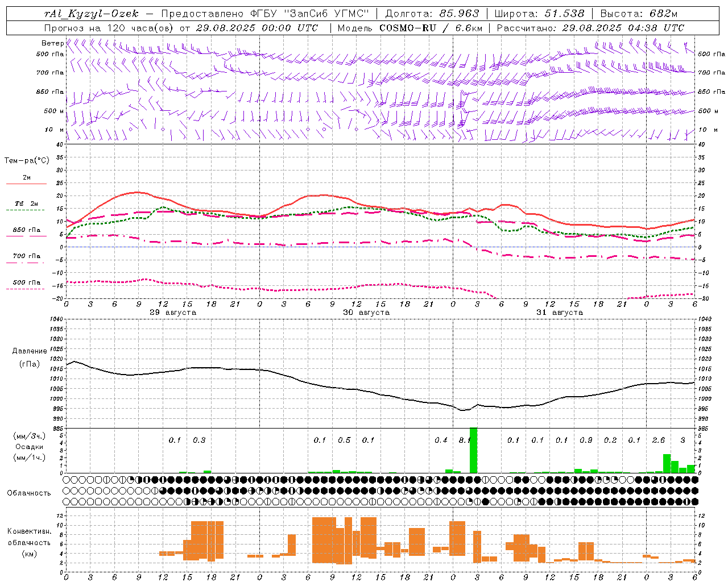The image size is (728, 582).
Task: Click the 0.9 precipitation value
Action: coord(586,440)
